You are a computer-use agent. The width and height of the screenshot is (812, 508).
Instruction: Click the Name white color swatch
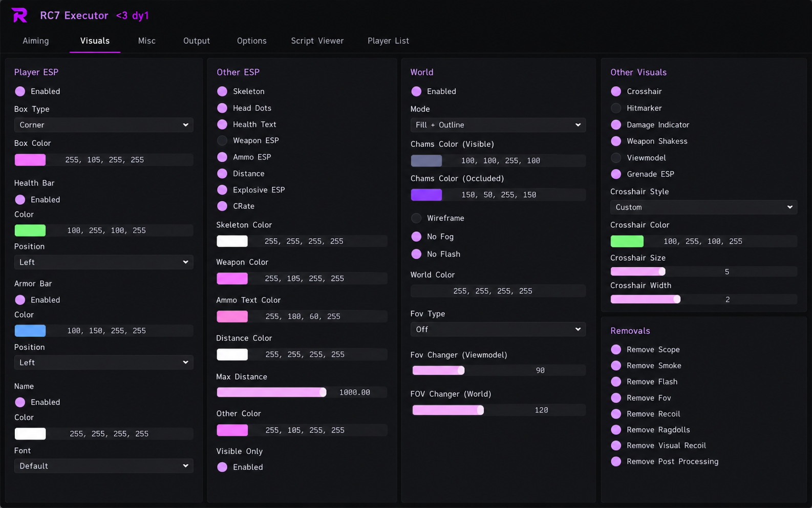[30, 434]
